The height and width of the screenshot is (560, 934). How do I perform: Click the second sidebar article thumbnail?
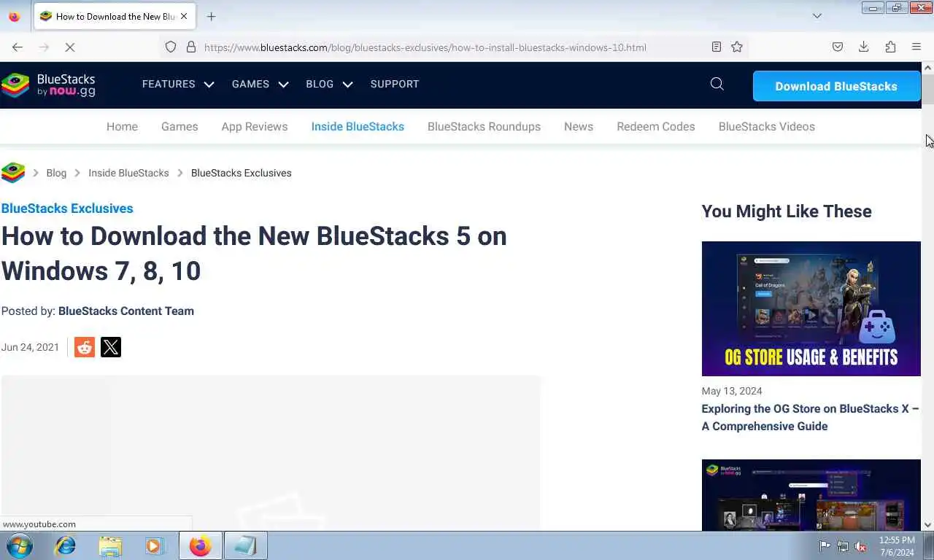(811, 494)
